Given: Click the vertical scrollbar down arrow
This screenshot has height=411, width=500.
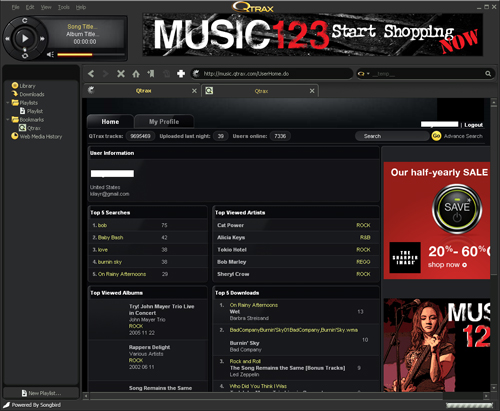Looking at the screenshot, I should [494, 388].
